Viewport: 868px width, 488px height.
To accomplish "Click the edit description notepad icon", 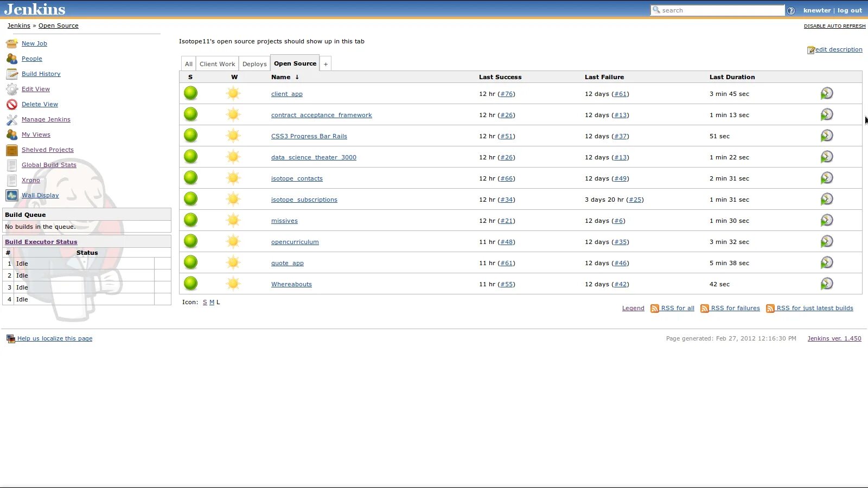I will [x=810, y=50].
